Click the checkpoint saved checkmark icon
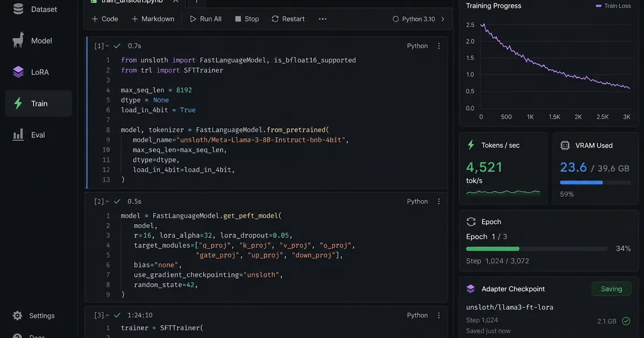Screen dimensions: 644x338 pos(626,321)
